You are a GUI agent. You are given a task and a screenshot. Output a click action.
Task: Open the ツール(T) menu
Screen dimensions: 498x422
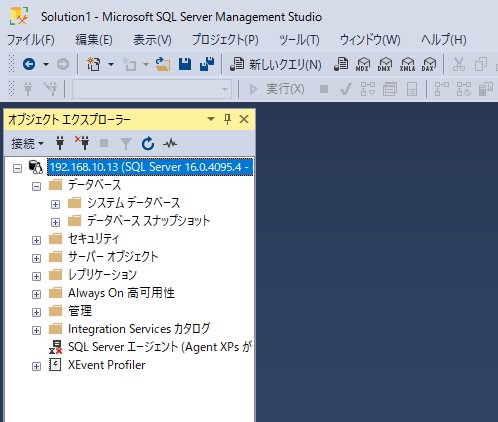[x=299, y=40]
